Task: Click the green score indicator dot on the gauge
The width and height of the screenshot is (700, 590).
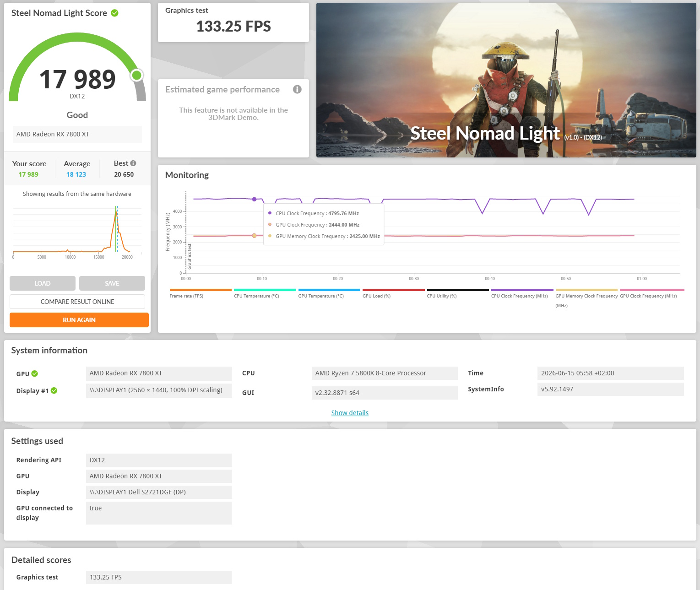Action: pos(136,75)
